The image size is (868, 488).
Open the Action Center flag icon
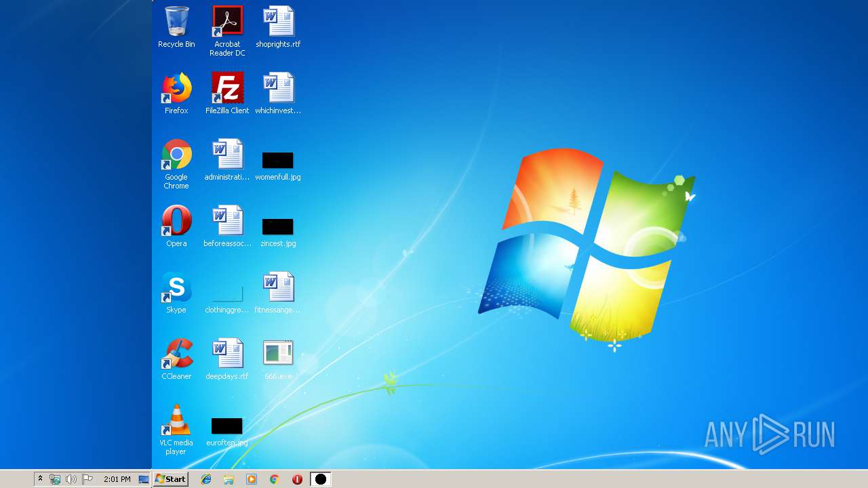87,479
